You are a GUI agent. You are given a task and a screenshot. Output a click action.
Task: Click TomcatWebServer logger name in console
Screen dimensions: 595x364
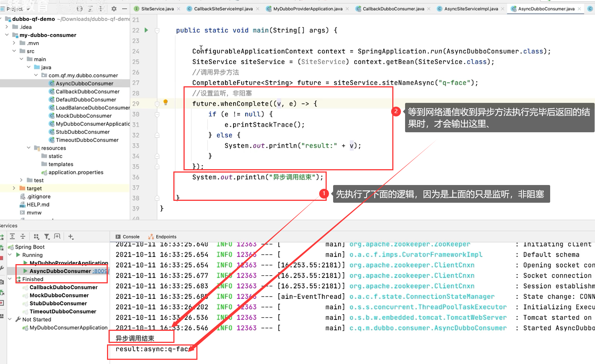coord(428,317)
